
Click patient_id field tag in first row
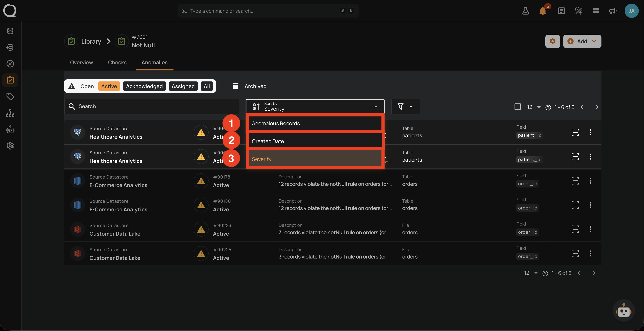click(x=529, y=135)
